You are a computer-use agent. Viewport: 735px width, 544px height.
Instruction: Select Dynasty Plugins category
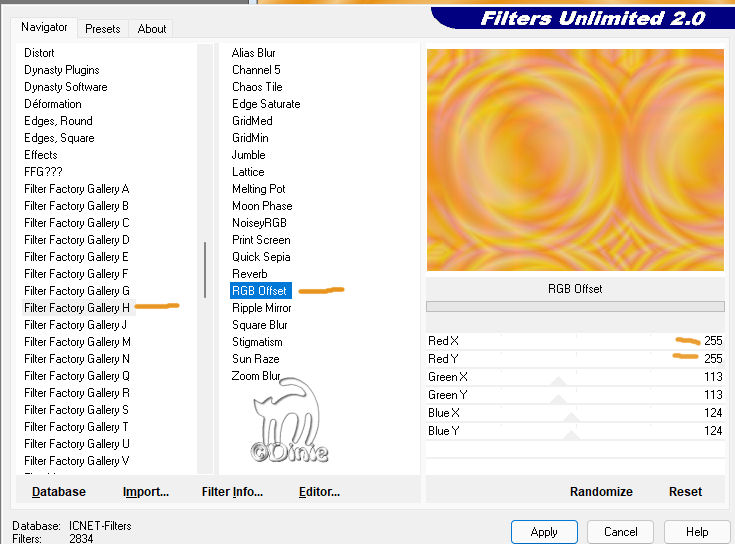[x=61, y=70]
